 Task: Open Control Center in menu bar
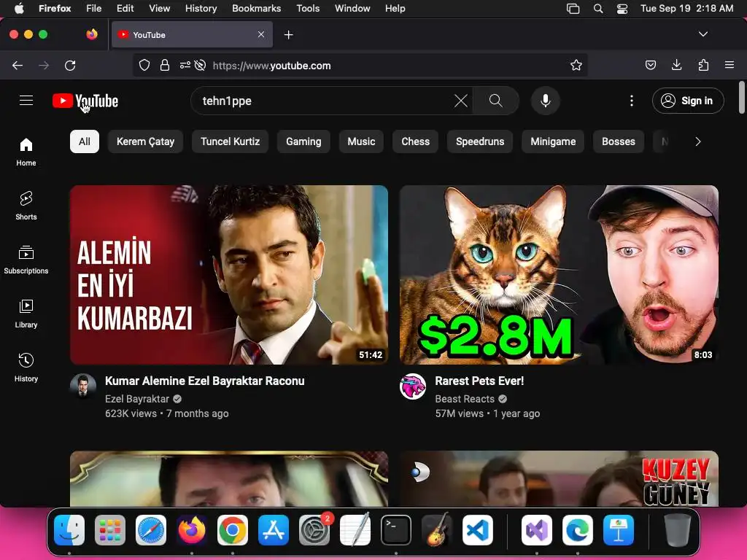622,8
